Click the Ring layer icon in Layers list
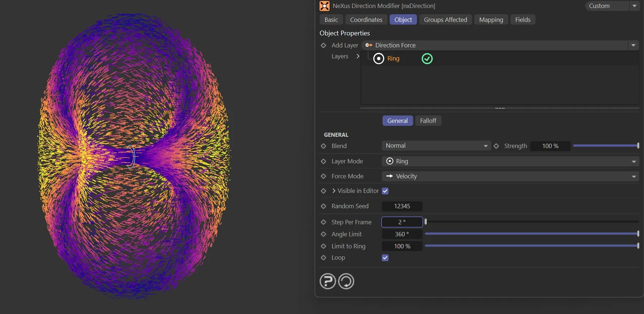 (379, 58)
